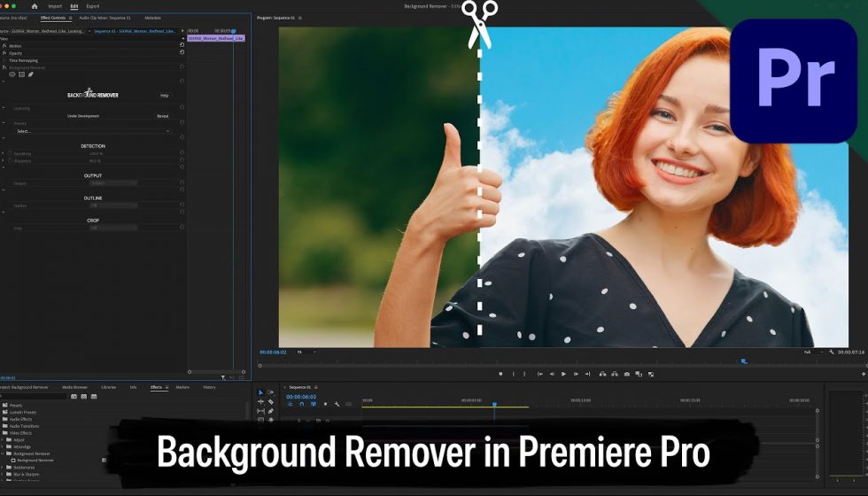Select the Ripple Edit tool
This screenshot has height=496, width=868.
[260, 402]
